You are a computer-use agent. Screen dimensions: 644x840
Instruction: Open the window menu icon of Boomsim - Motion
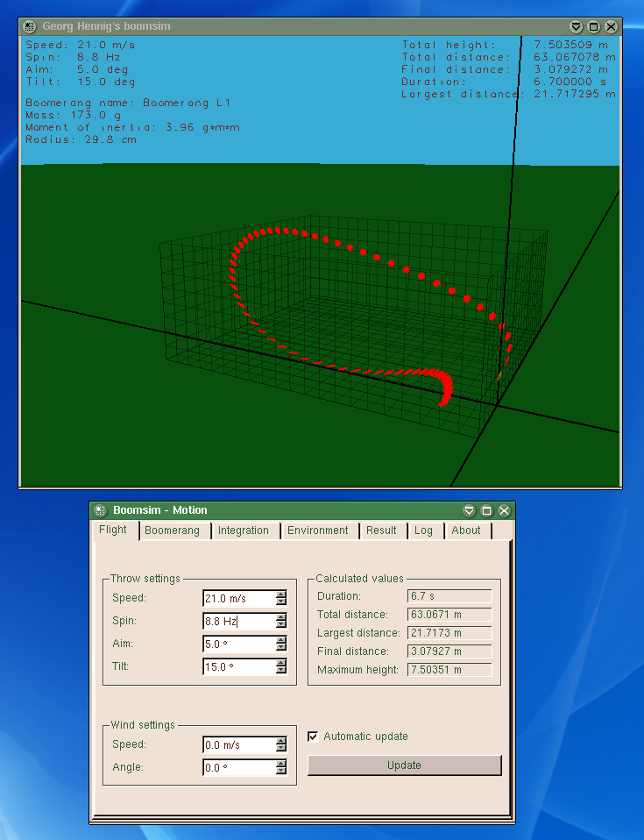[x=101, y=510]
